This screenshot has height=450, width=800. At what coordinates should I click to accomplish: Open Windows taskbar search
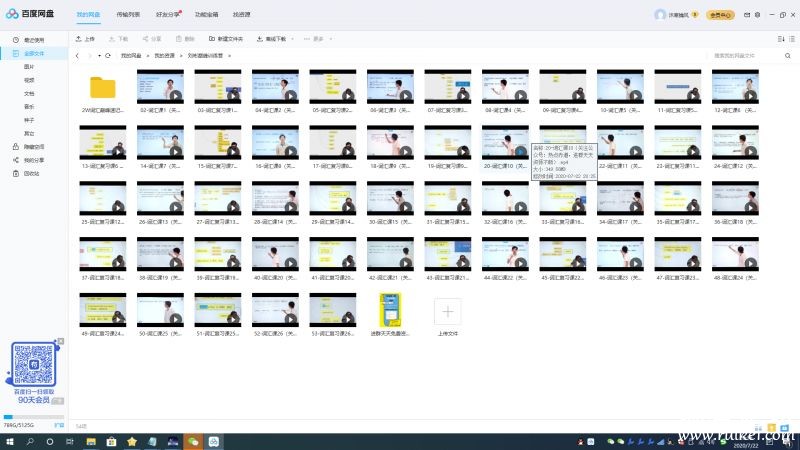(30, 442)
